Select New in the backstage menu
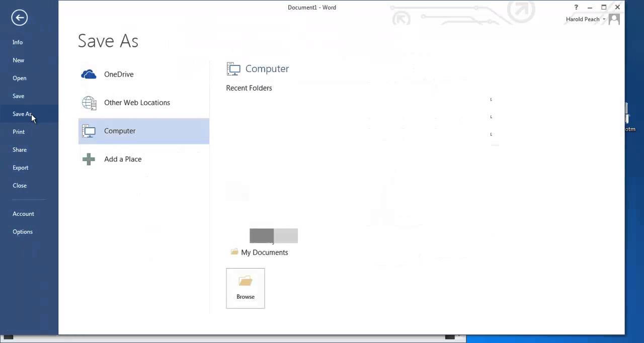This screenshot has height=343, width=644. pyautogui.click(x=18, y=60)
